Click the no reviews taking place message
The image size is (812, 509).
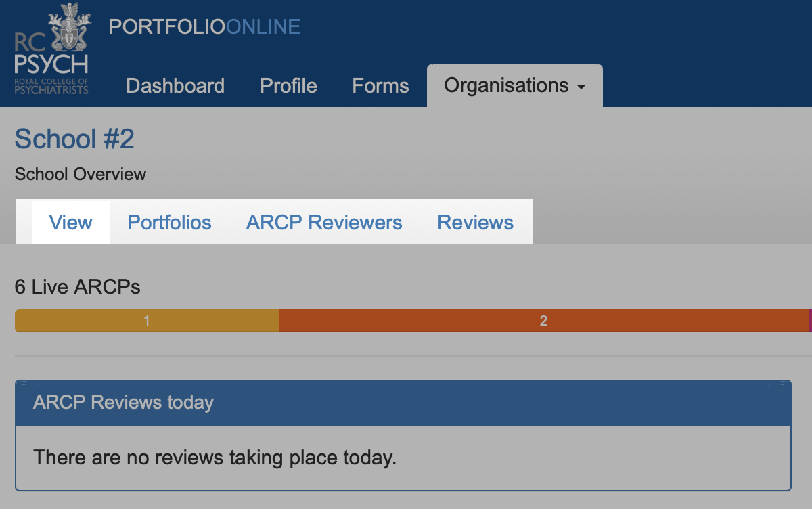tap(215, 458)
